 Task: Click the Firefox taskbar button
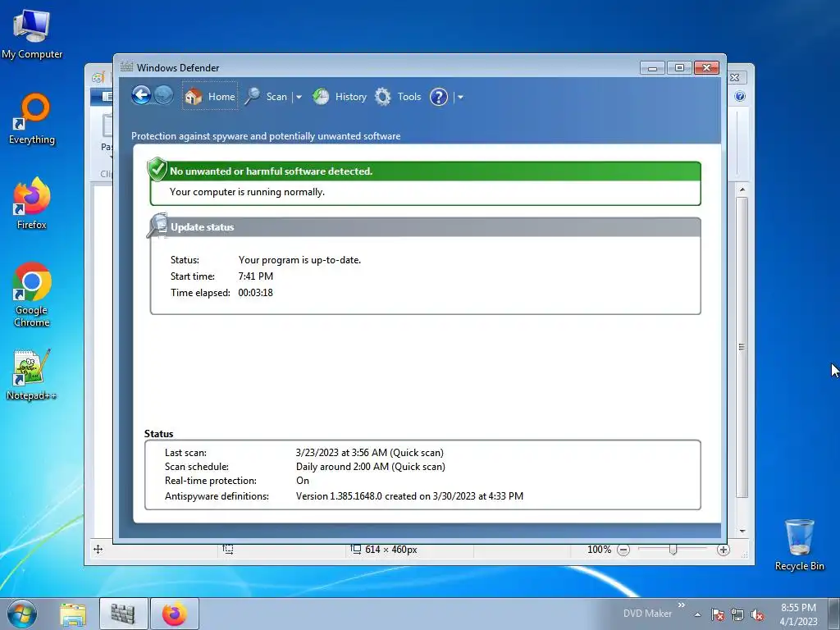point(175,614)
